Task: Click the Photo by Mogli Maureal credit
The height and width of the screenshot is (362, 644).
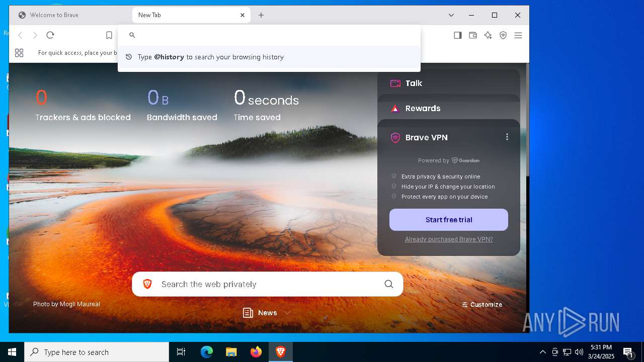Action: click(x=66, y=304)
